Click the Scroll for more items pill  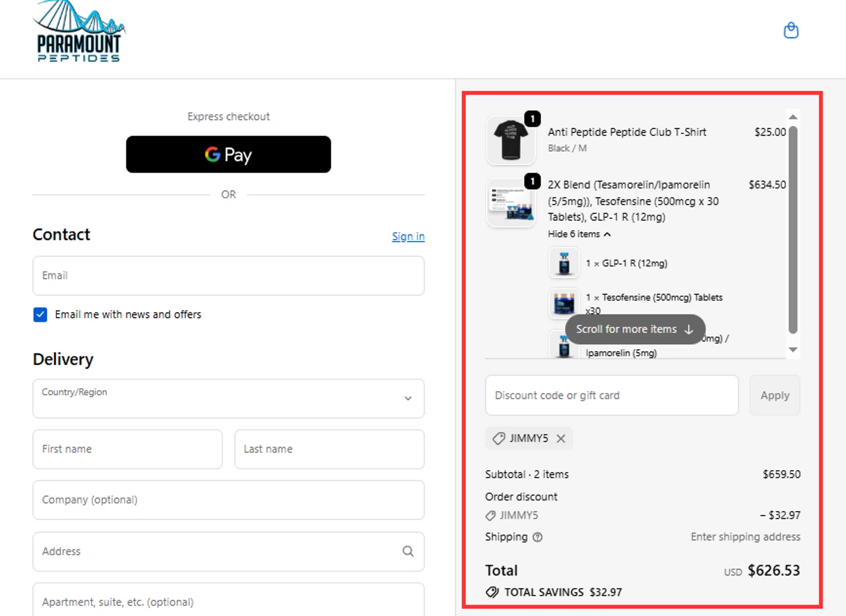tap(635, 329)
